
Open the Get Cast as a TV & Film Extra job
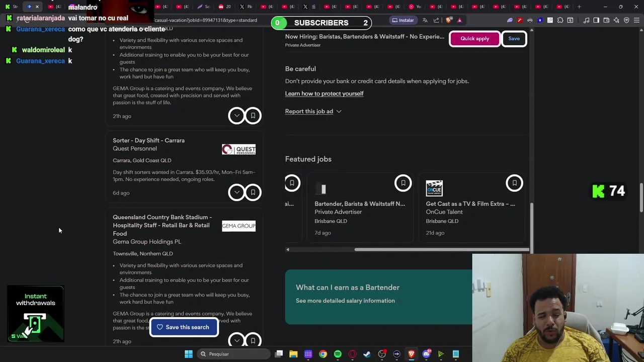(x=470, y=204)
